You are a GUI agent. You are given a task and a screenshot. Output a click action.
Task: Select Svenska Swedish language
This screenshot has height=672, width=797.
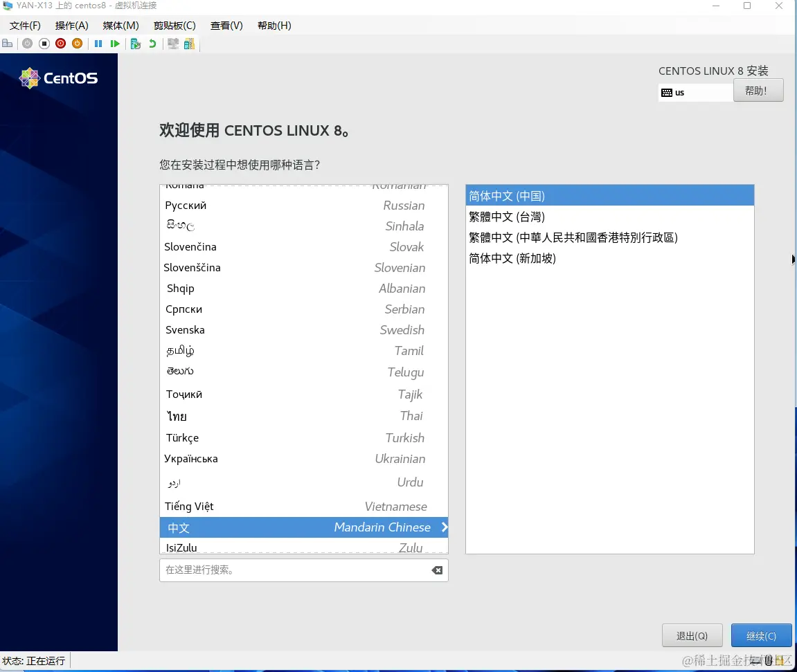(303, 330)
